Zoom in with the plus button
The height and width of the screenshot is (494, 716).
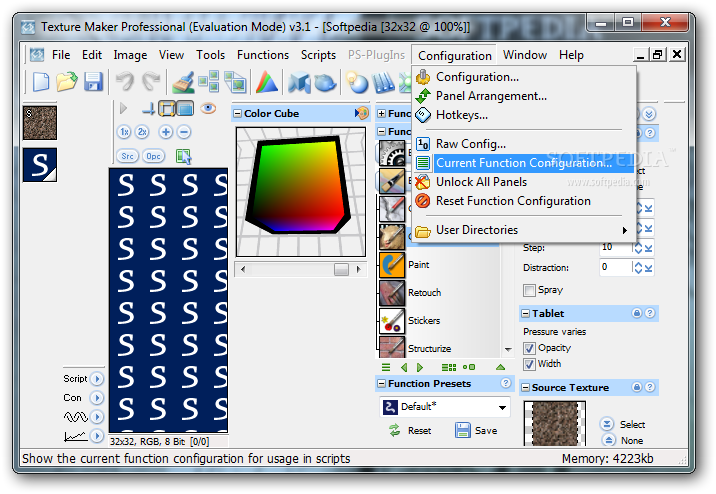coord(166,132)
